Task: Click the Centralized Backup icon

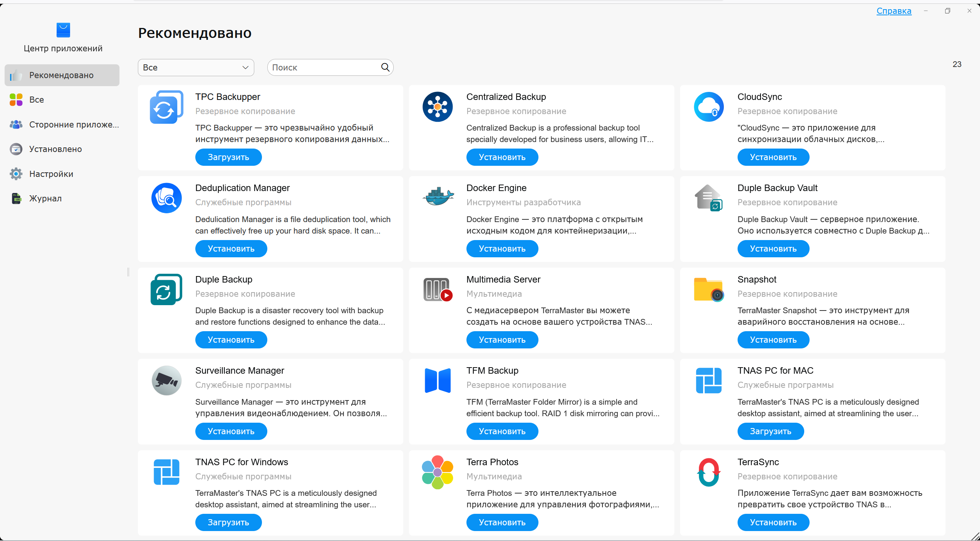Action: point(438,107)
